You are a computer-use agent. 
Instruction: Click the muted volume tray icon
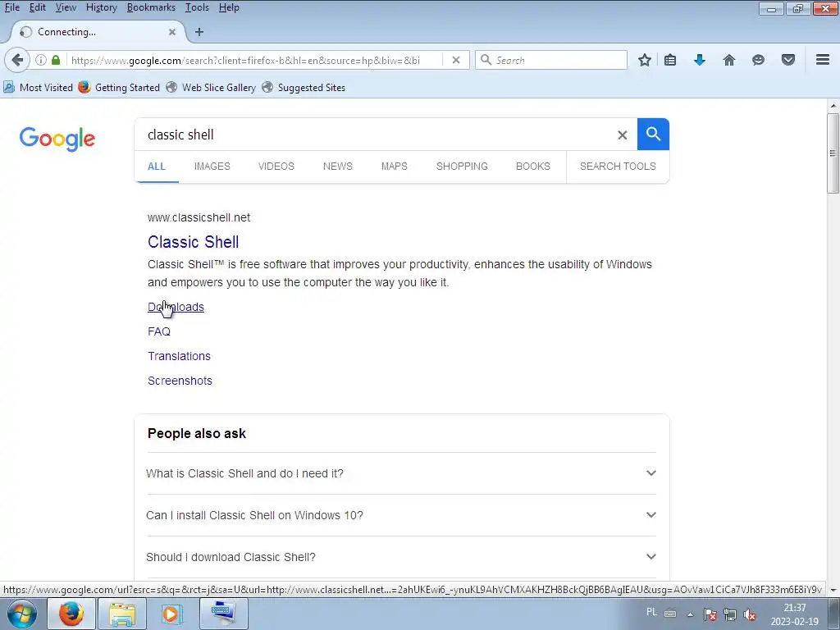click(x=750, y=614)
